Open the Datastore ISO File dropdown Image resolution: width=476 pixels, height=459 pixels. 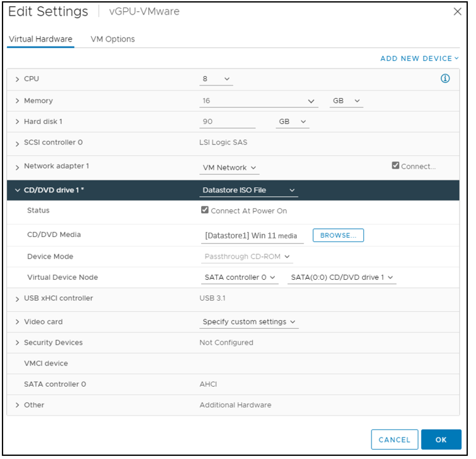tap(249, 190)
